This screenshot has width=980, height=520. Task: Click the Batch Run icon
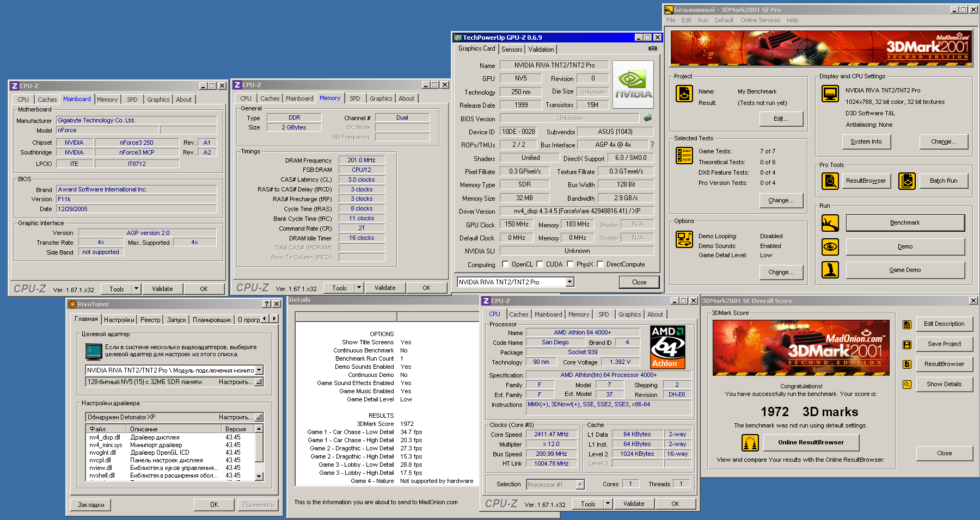click(x=907, y=181)
